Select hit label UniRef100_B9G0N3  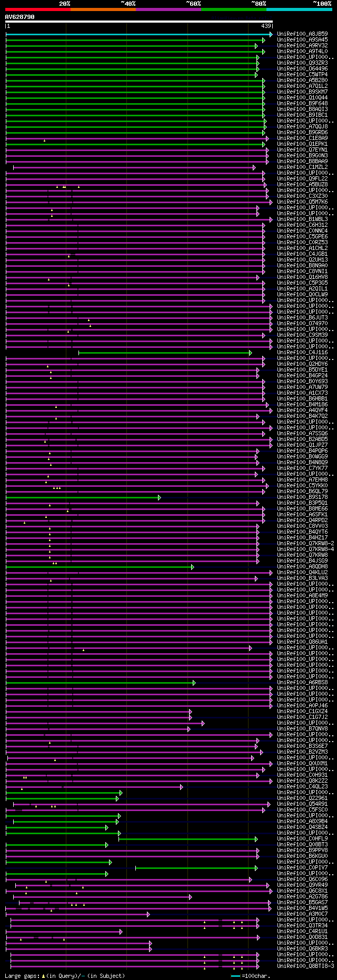(x=302, y=156)
